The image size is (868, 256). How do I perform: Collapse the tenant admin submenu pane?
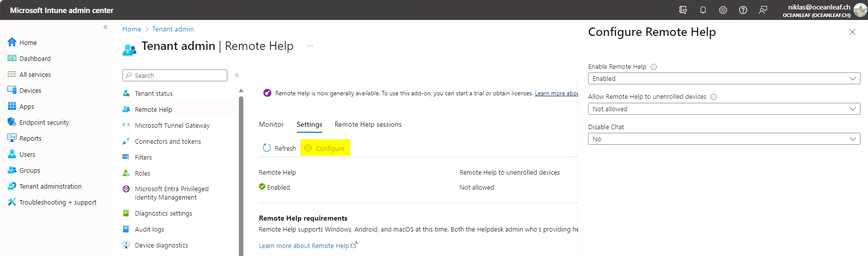tap(237, 75)
